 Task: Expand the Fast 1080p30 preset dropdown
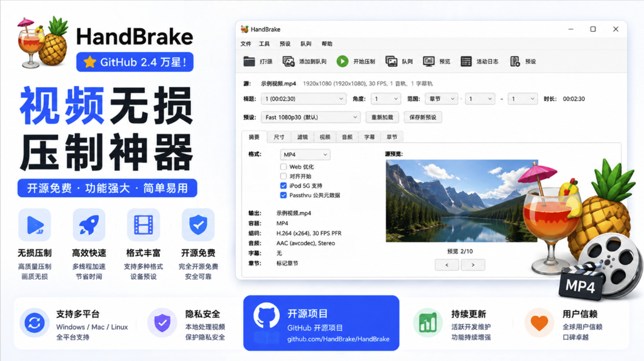[311, 117]
